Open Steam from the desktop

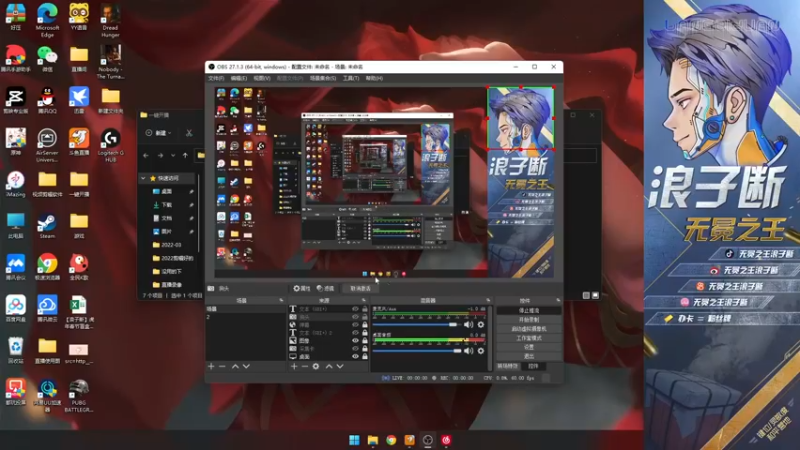pyautogui.click(x=47, y=226)
